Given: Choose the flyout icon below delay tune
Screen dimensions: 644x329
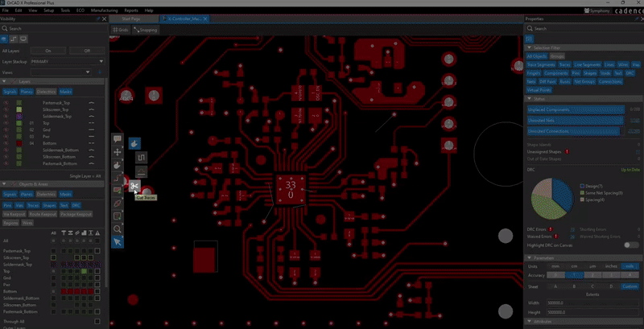Looking at the screenshot, I should point(142,171).
